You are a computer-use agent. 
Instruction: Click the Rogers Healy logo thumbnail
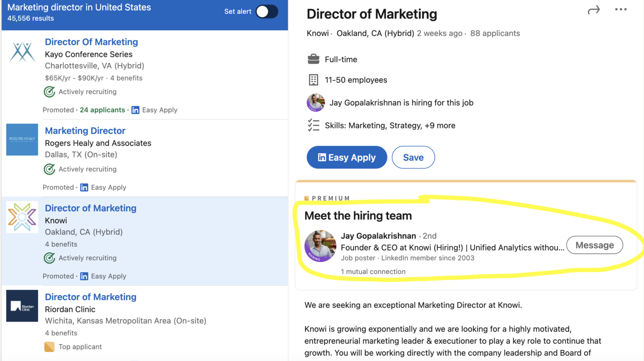[x=22, y=139]
